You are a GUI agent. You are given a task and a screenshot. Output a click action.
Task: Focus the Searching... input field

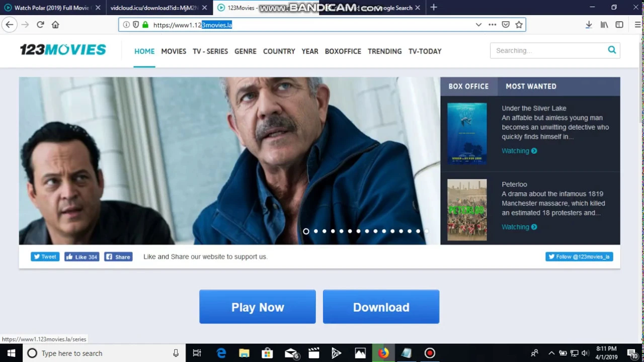pyautogui.click(x=548, y=50)
